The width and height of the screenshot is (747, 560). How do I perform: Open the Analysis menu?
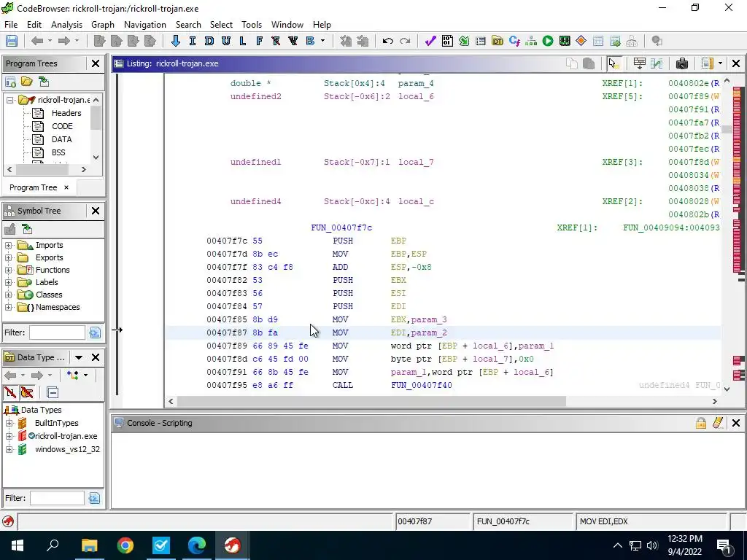click(66, 25)
